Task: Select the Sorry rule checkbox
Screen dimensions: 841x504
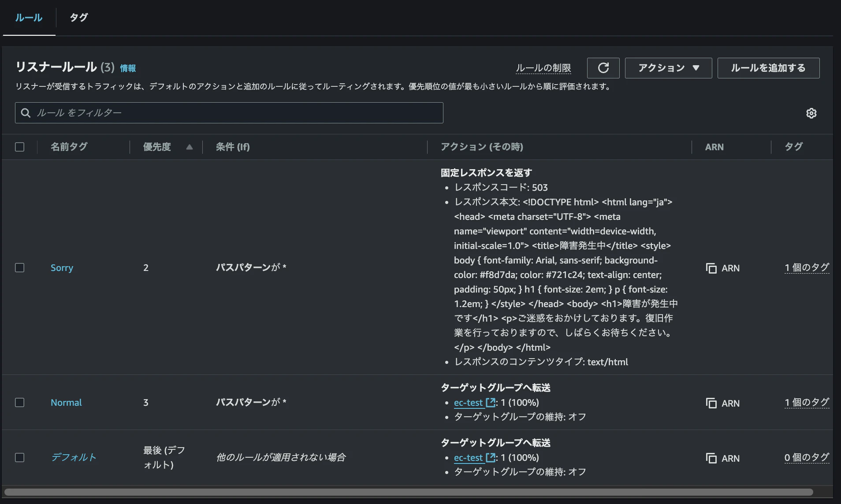Action: pos(19,267)
